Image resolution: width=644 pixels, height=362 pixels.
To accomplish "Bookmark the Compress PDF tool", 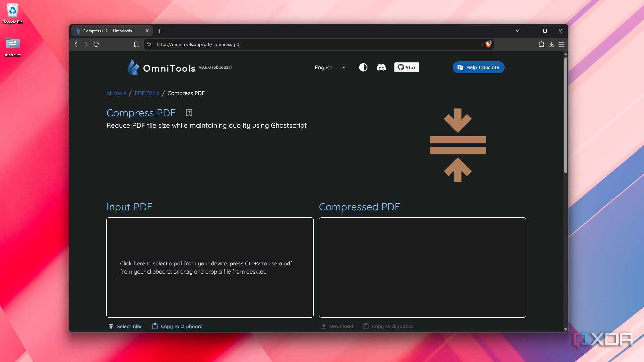I will [x=189, y=113].
